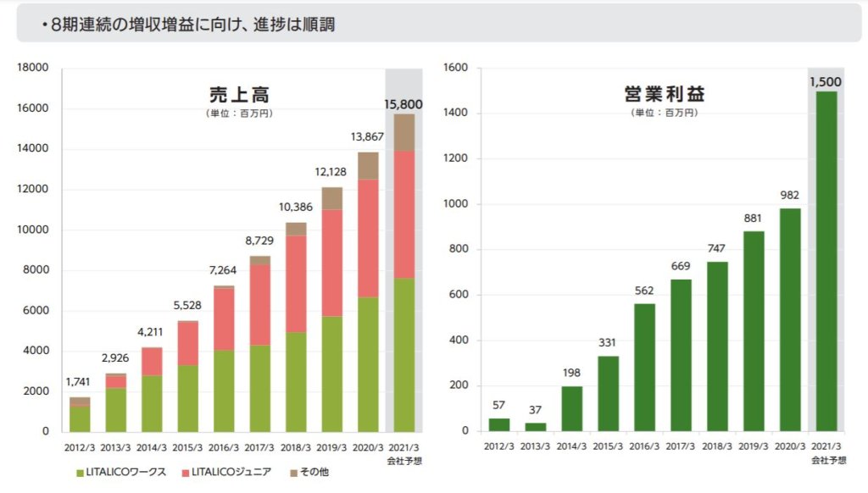The width and height of the screenshot is (868, 493).
Task: Click the LITALICOジュニア legend text
Action: coord(231,473)
